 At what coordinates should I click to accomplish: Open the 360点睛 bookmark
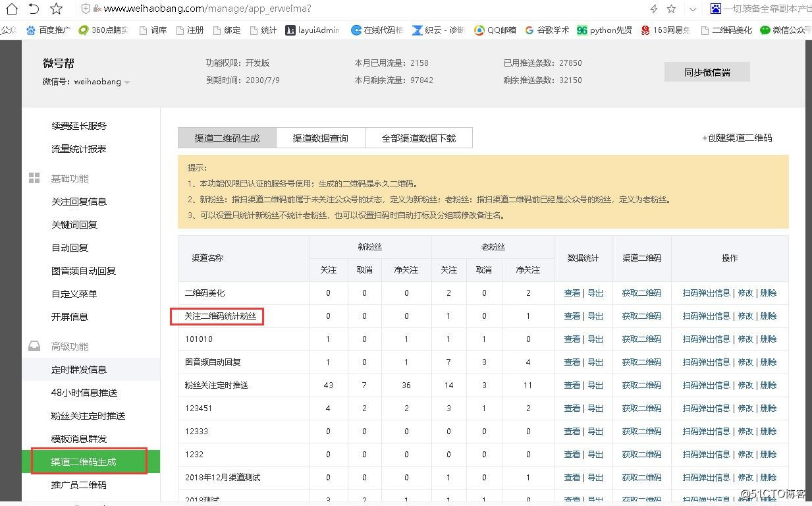tap(103, 30)
